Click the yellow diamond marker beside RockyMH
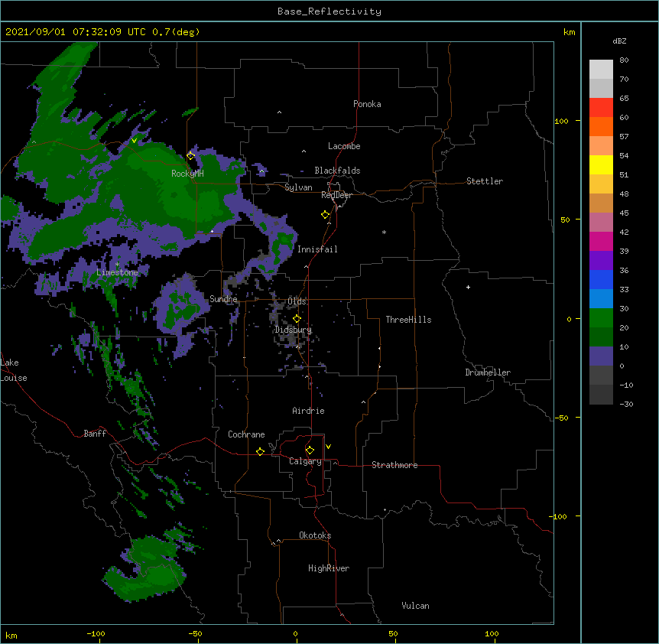Viewport: 659px width, 644px height. pos(191,155)
